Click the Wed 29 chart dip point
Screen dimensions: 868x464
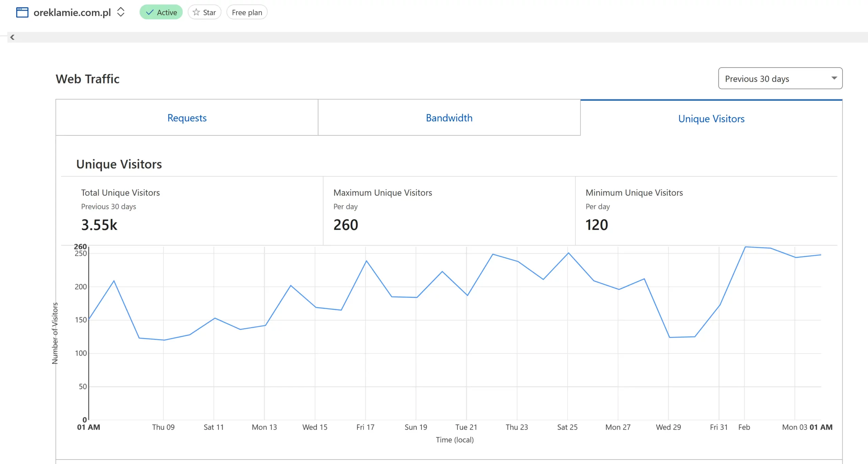pyautogui.click(x=669, y=337)
